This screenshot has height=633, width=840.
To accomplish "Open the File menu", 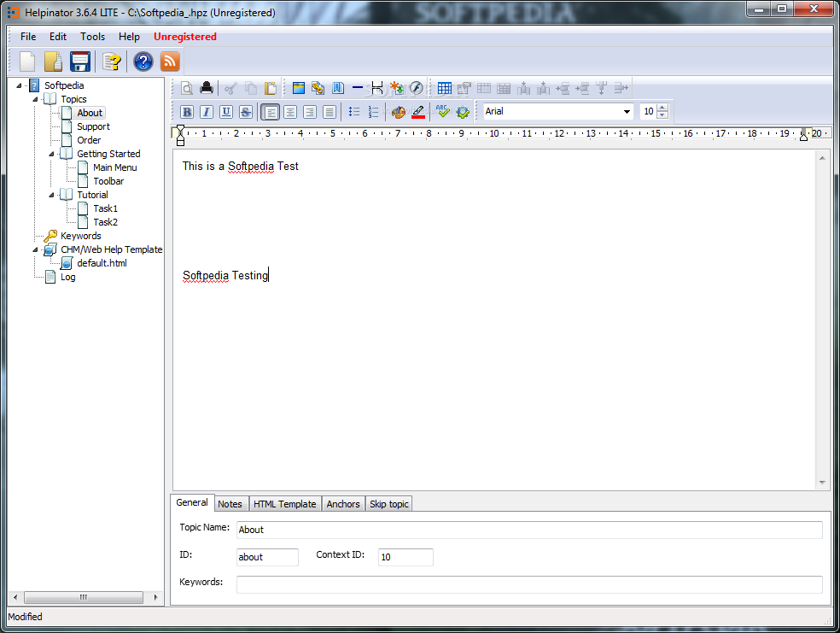I will point(28,37).
